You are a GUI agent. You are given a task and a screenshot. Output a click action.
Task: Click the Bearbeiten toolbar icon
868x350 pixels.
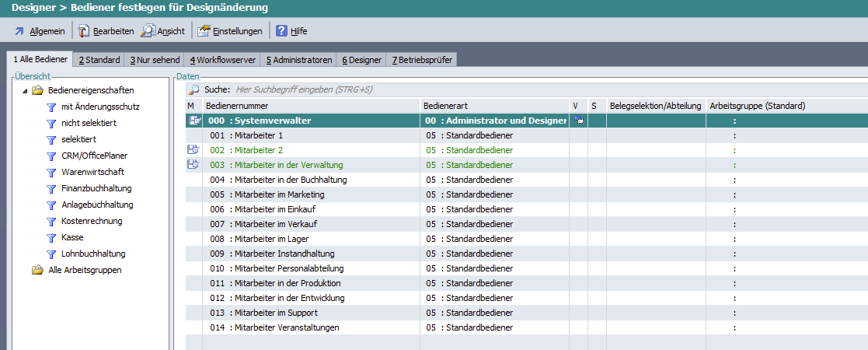(x=84, y=31)
